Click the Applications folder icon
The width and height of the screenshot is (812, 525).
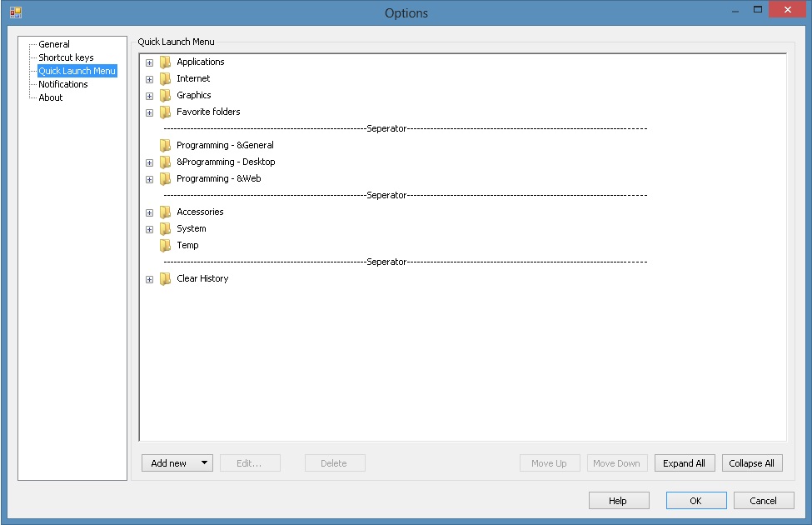click(x=165, y=62)
